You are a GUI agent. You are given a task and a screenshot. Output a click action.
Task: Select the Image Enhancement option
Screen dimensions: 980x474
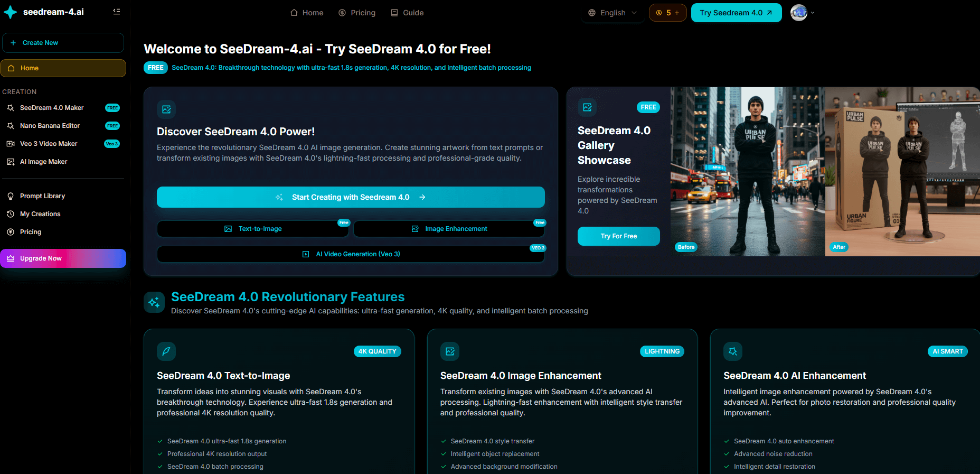click(x=449, y=229)
